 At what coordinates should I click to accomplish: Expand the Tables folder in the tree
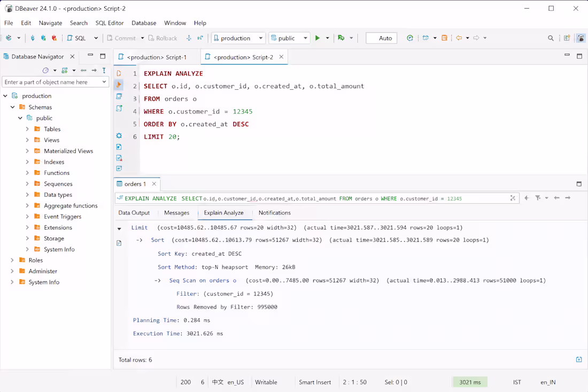click(27, 129)
